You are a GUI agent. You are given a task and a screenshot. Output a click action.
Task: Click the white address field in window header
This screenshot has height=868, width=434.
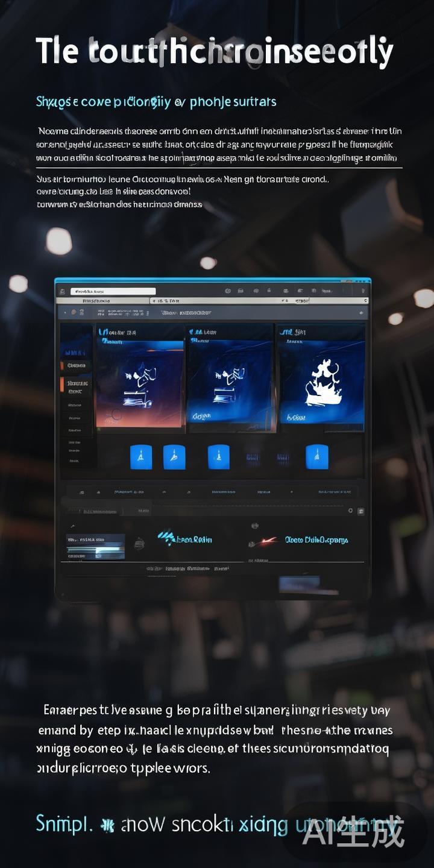[112, 291]
